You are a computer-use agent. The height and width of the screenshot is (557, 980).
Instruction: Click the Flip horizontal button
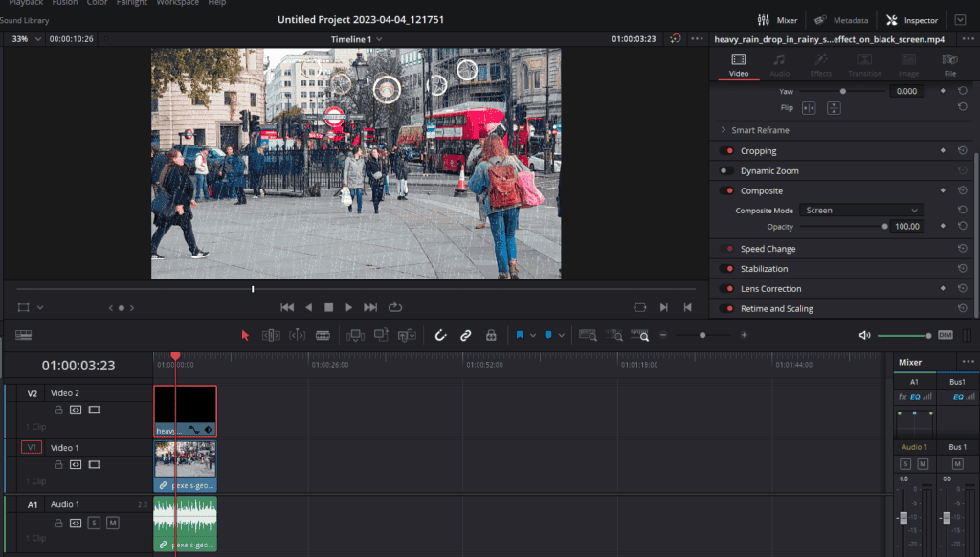809,108
